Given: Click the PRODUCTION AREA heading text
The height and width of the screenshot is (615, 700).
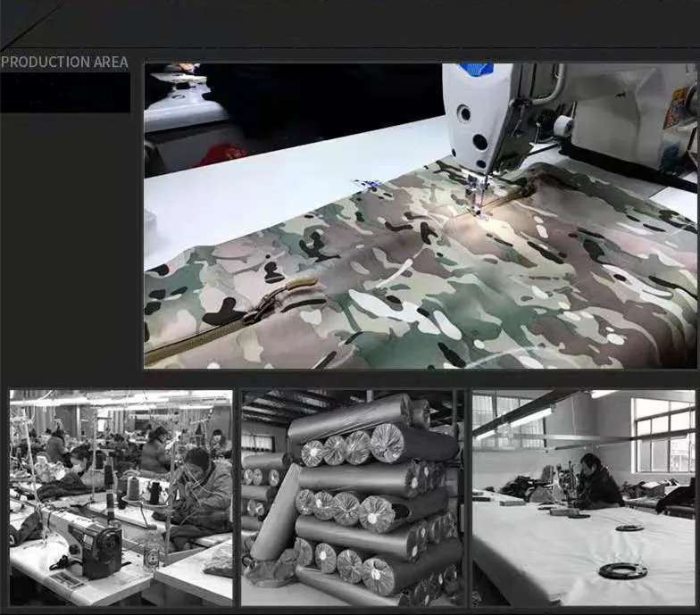Looking at the screenshot, I should 64,62.
